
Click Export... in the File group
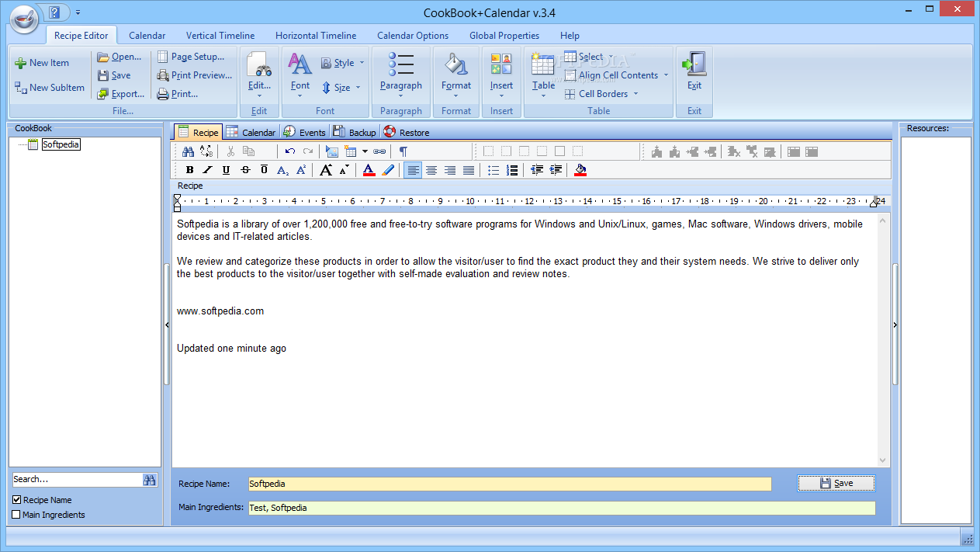tap(120, 94)
